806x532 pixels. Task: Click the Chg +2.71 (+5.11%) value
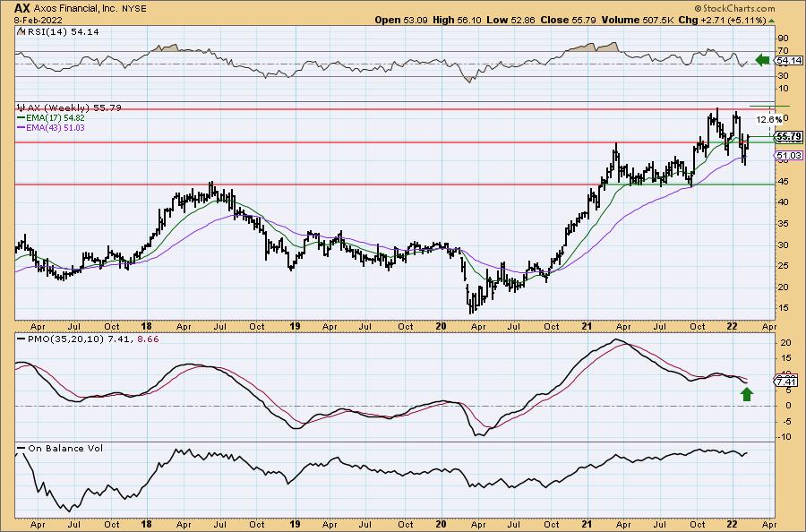coord(722,20)
